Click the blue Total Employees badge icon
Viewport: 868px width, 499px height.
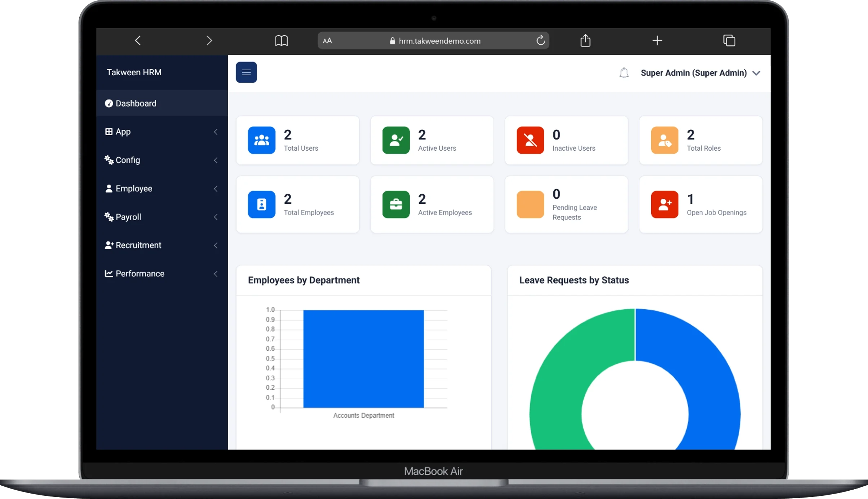[x=261, y=204]
